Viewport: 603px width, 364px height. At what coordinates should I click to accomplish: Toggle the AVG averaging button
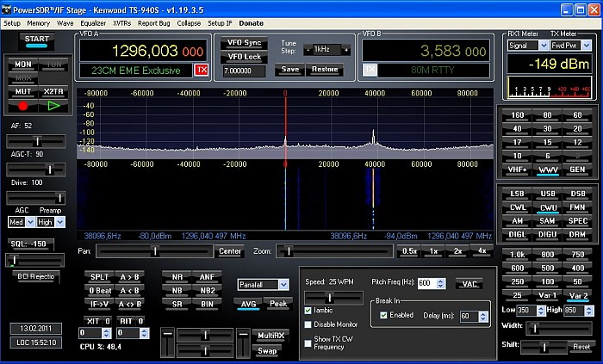pyautogui.click(x=248, y=304)
